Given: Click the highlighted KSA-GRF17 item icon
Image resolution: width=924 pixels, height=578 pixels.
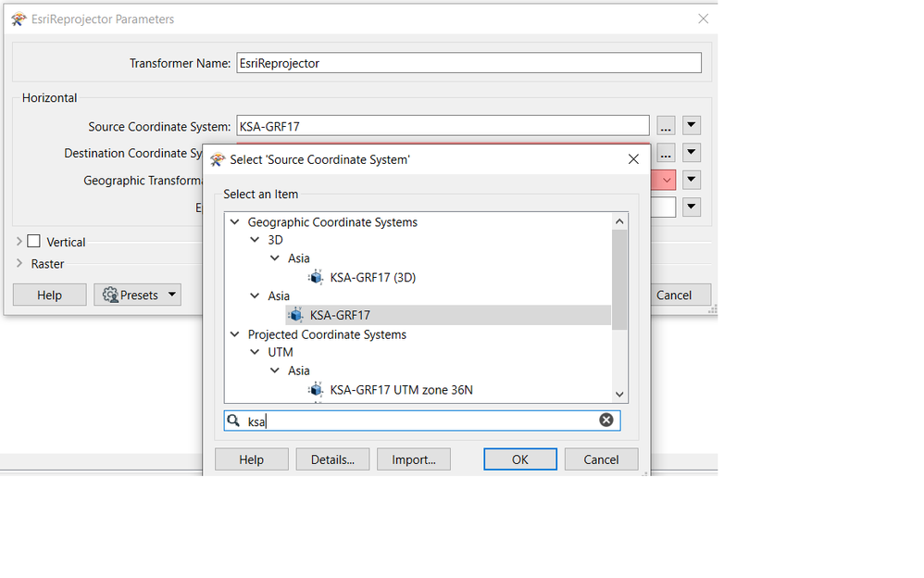Looking at the screenshot, I should tap(296, 315).
